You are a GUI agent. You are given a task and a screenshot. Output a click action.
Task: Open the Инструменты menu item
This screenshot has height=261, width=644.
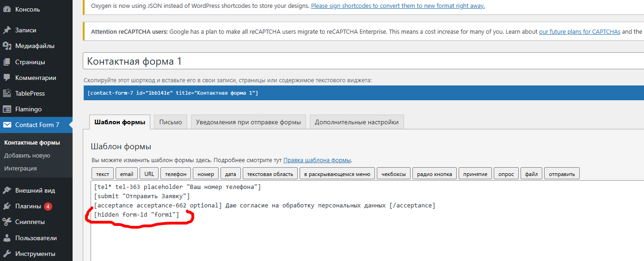[x=36, y=254]
